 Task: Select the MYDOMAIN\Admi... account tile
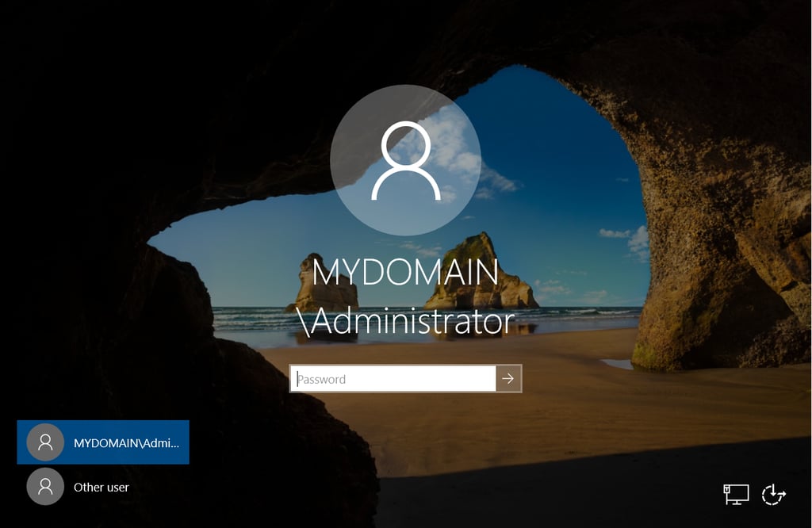[x=103, y=442]
